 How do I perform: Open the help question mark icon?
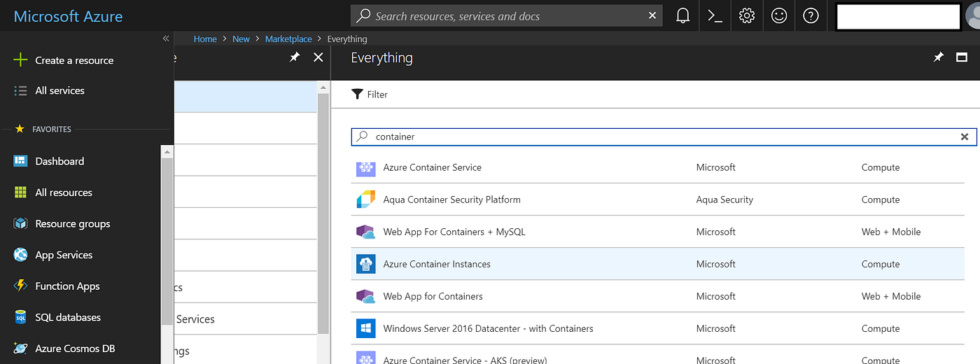tap(811, 16)
